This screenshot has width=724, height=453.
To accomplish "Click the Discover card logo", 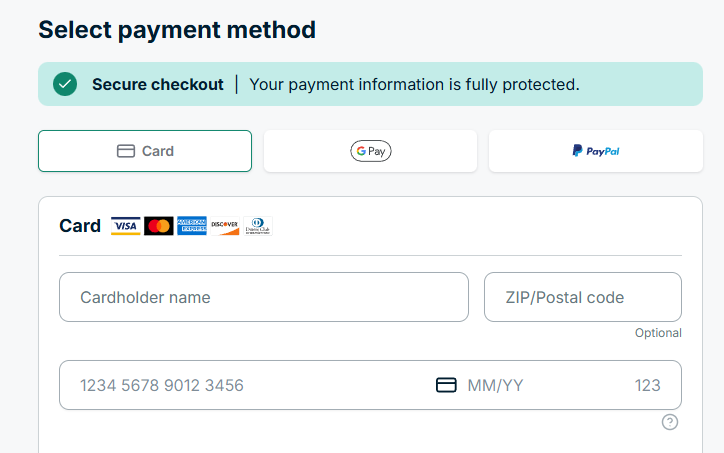I will (x=225, y=226).
